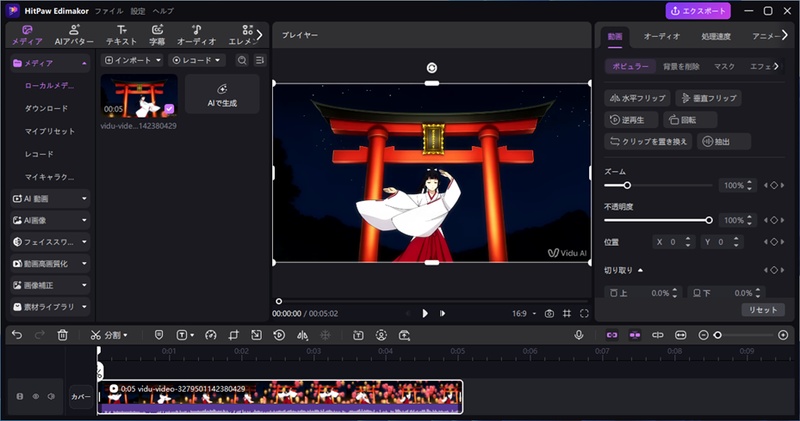The width and height of the screenshot is (800, 421).
Task: Add a marker with the shield icon
Action: (x=159, y=335)
